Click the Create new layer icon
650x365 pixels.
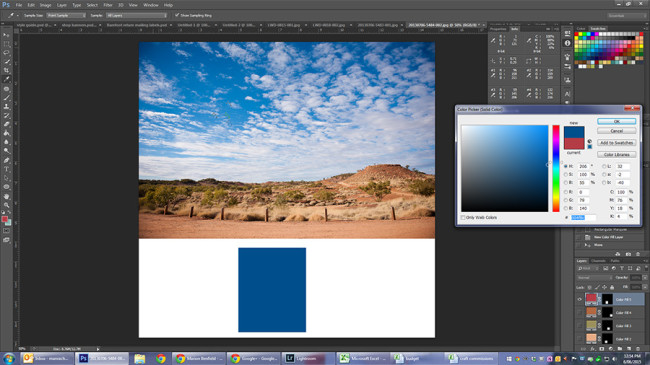[x=629, y=349]
